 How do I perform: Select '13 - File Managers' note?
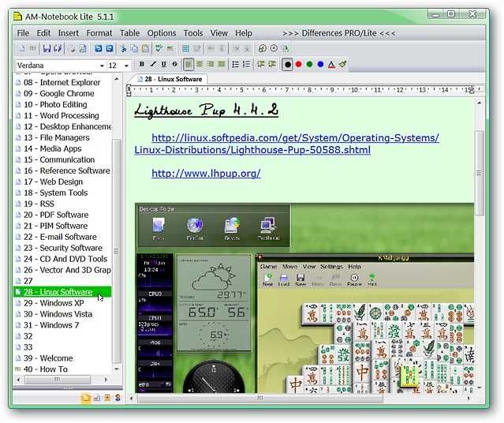pos(57,137)
